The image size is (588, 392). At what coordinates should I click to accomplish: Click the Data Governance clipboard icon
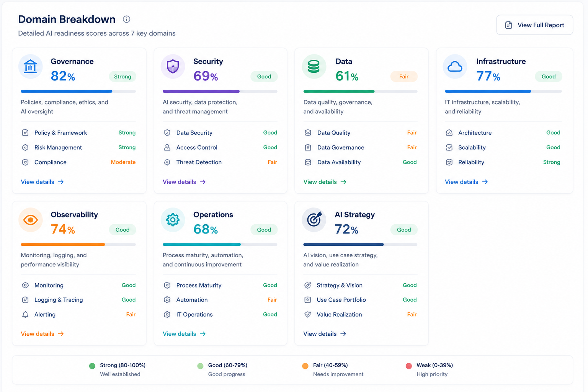[x=308, y=147]
